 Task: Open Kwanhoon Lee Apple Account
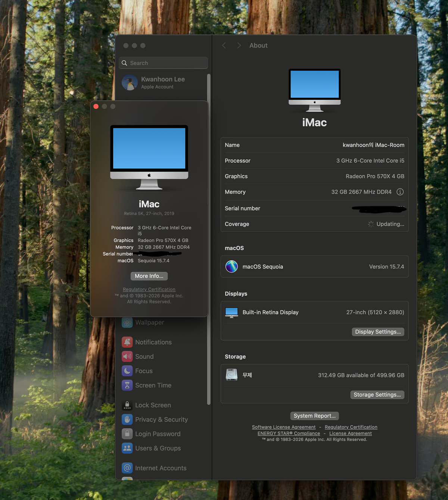pyautogui.click(x=163, y=82)
